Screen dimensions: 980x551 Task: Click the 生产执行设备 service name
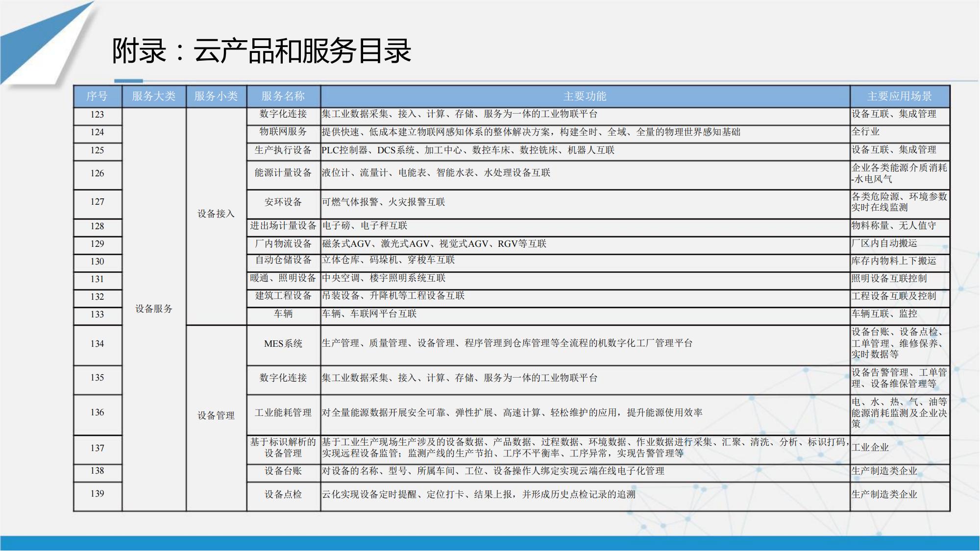coord(283,150)
